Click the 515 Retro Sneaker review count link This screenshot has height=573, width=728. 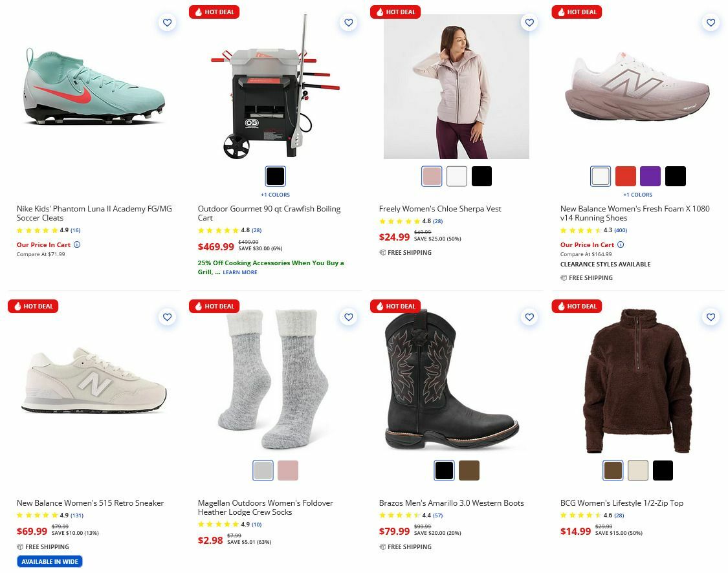point(76,516)
